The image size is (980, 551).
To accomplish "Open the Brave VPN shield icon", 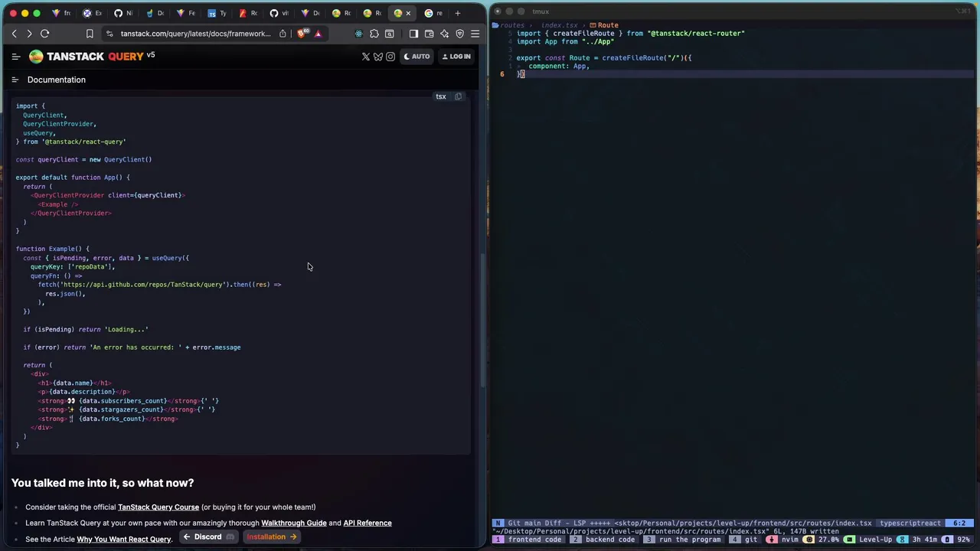I will [x=459, y=34].
